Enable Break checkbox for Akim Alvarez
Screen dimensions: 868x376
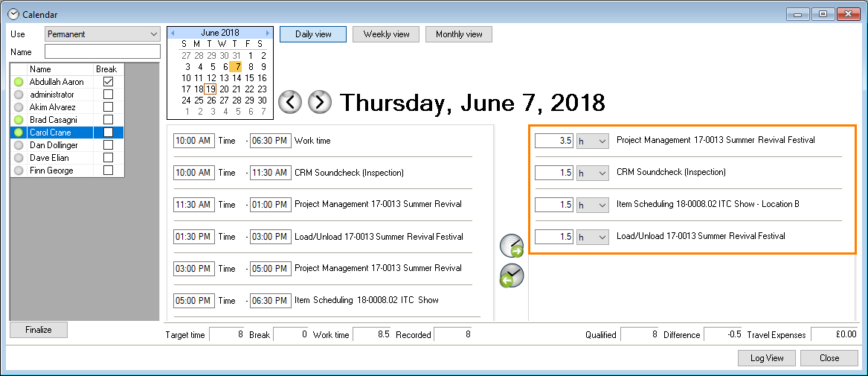tap(109, 107)
